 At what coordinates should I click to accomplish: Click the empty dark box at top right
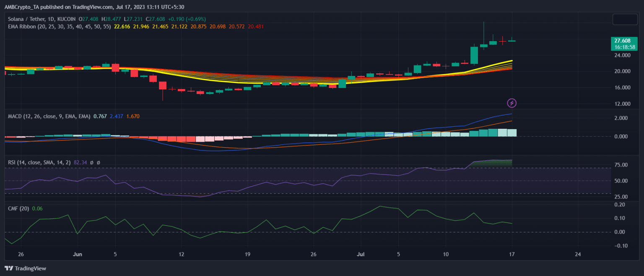coord(625,19)
